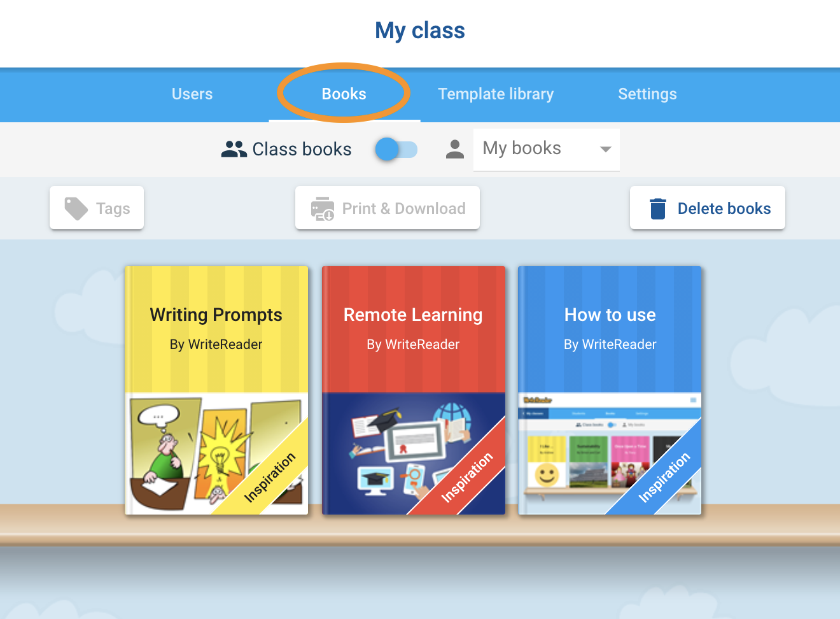Image resolution: width=840 pixels, height=619 pixels.
Task: Click the Delete books button
Action: click(x=708, y=208)
